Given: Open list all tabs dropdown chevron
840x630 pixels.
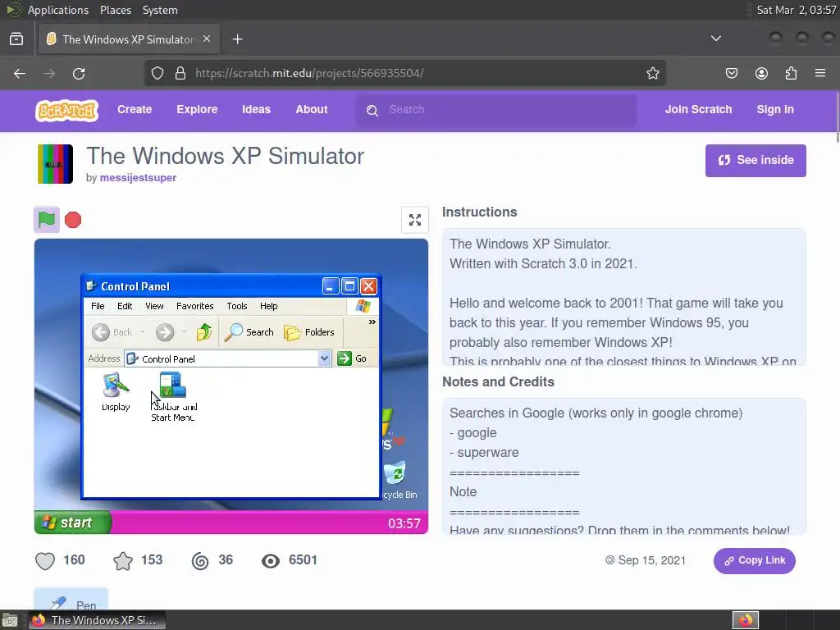Looking at the screenshot, I should [x=715, y=39].
